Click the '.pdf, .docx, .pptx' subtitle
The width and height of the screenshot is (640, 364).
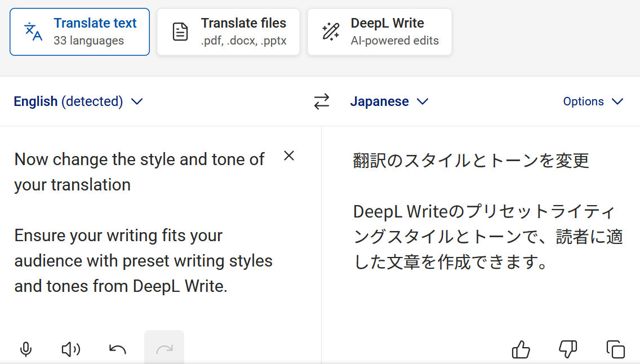[244, 41]
